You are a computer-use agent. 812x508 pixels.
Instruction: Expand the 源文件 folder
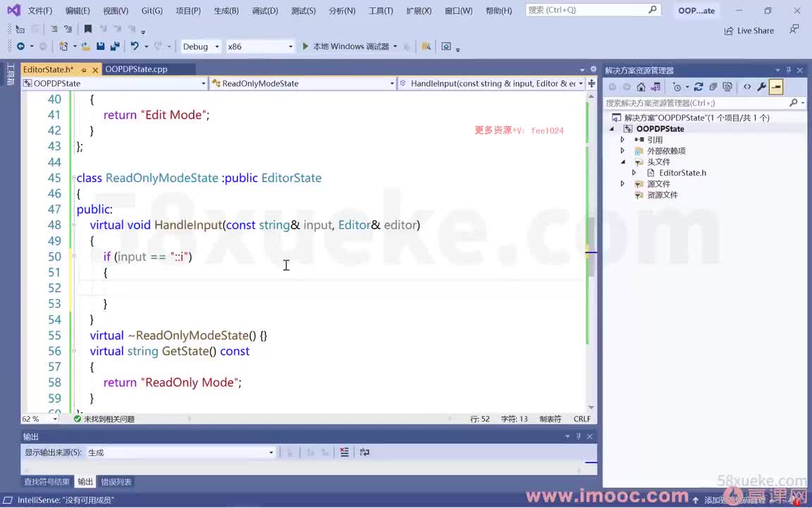click(x=622, y=184)
